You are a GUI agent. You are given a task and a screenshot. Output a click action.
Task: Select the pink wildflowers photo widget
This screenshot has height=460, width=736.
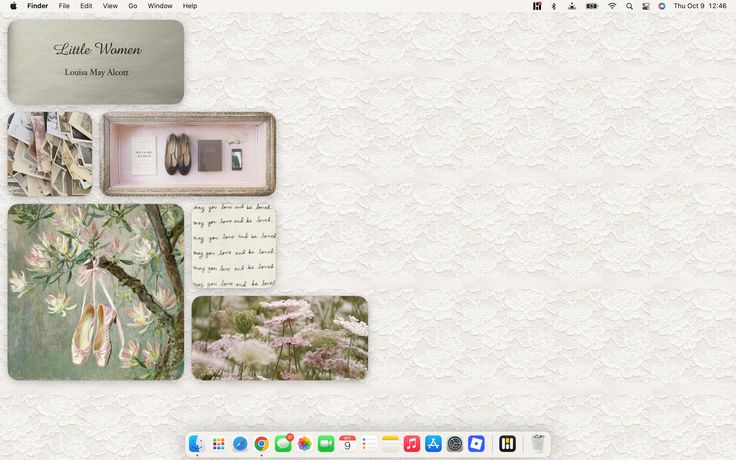coord(280,337)
